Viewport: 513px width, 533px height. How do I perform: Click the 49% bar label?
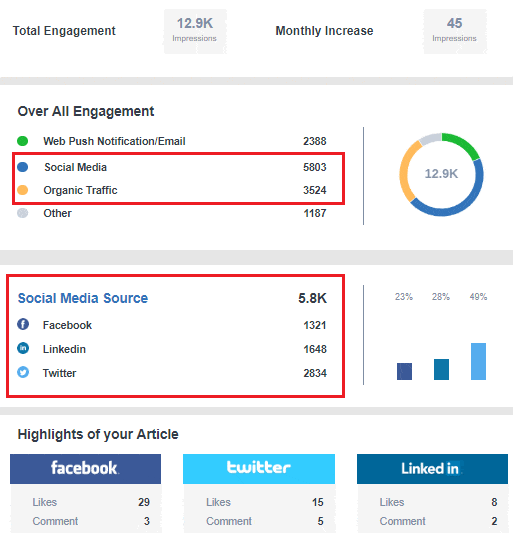[478, 297]
